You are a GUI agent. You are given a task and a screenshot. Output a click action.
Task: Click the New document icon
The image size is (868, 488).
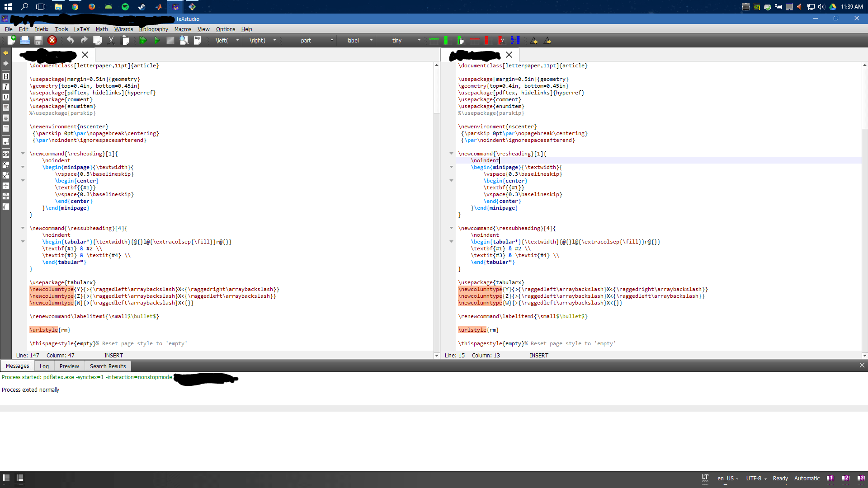(11, 41)
